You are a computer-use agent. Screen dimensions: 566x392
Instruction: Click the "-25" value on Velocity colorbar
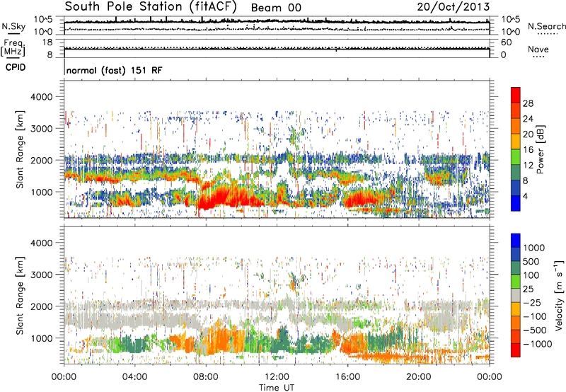pos(532,303)
